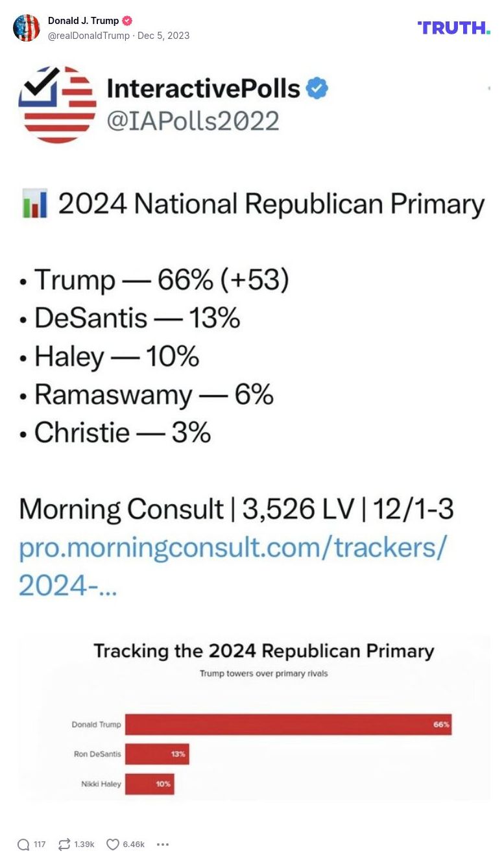Click the TRUTH. logo
The height and width of the screenshot is (864, 504).
[x=453, y=28]
